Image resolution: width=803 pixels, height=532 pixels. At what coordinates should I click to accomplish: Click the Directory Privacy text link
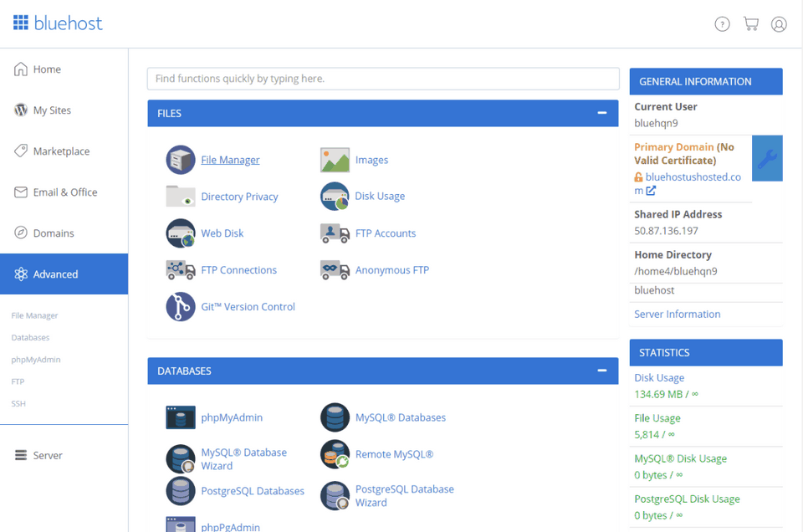[240, 197]
